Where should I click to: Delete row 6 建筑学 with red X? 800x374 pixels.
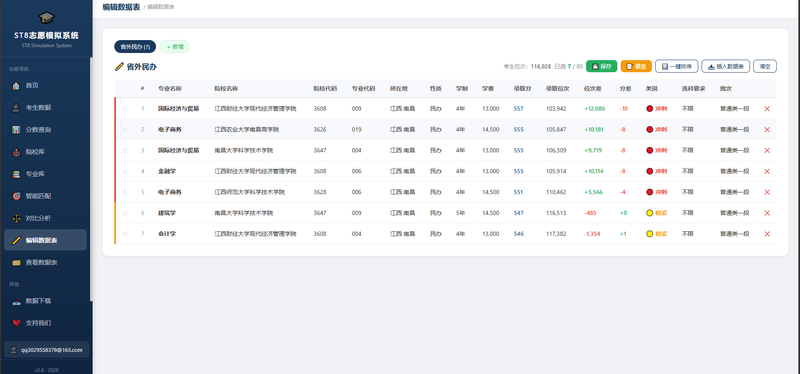[767, 213]
